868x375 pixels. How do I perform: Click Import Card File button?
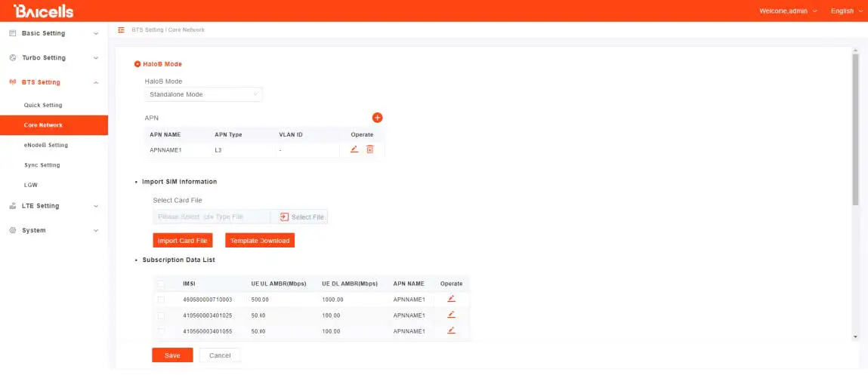(182, 241)
